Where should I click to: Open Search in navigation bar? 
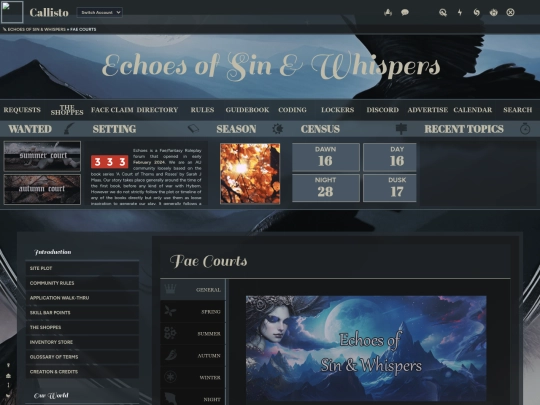[x=518, y=110]
